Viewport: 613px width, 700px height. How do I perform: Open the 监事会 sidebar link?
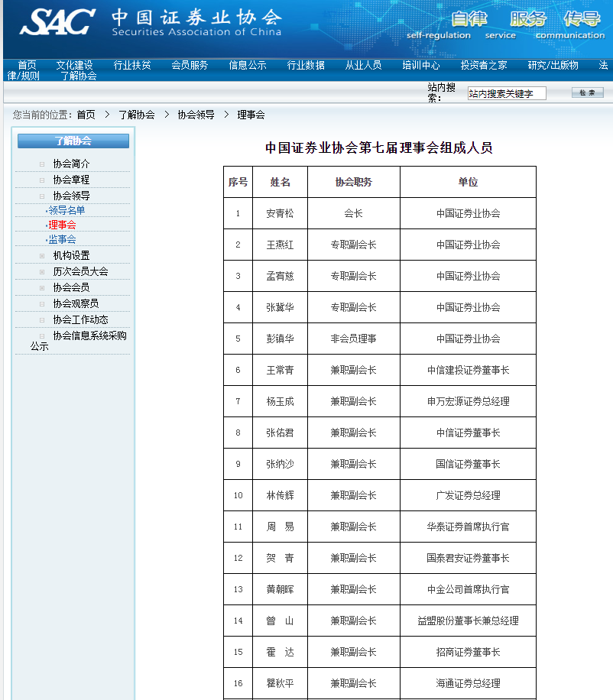point(62,240)
